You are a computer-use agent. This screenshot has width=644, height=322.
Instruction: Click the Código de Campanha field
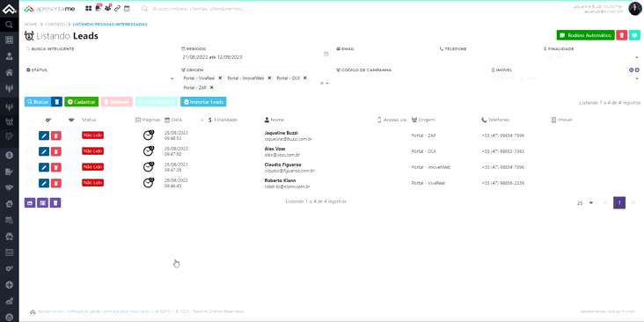pyautogui.click(x=411, y=78)
